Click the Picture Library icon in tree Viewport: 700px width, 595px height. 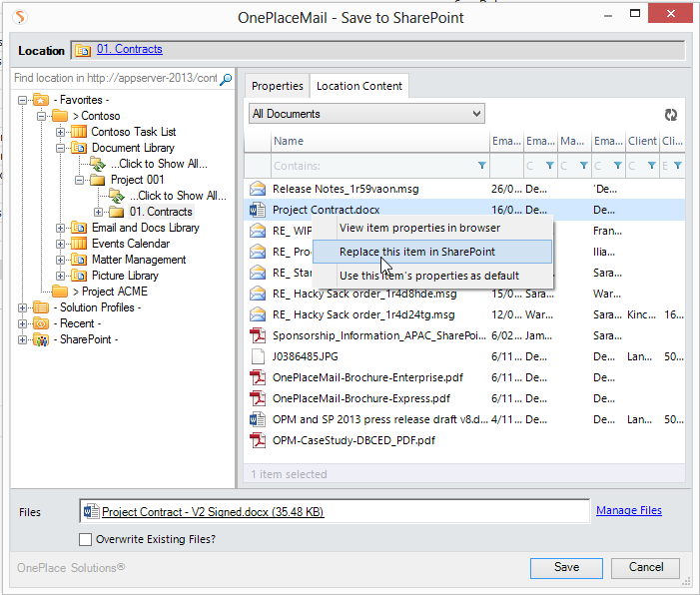79,276
